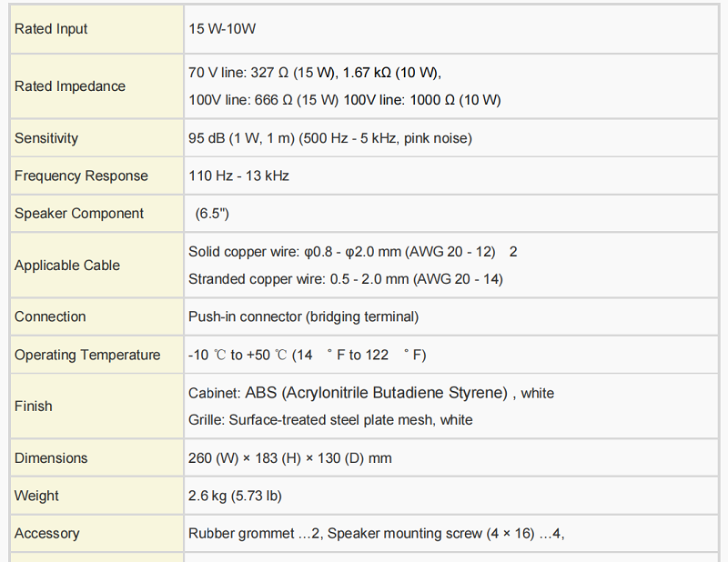The height and width of the screenshot is (562, 728).
Task: Click the Rated Impedance row label
Action: tap(70, 86)
